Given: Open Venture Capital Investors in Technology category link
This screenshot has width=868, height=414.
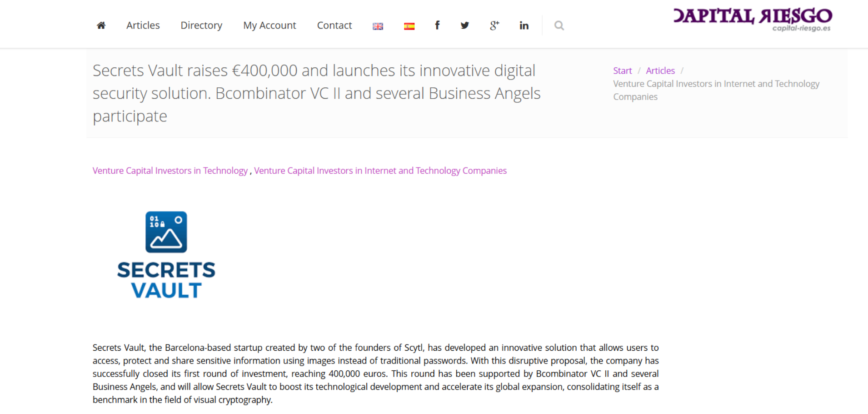Looking at the screenshot, I should pos(170,171).
